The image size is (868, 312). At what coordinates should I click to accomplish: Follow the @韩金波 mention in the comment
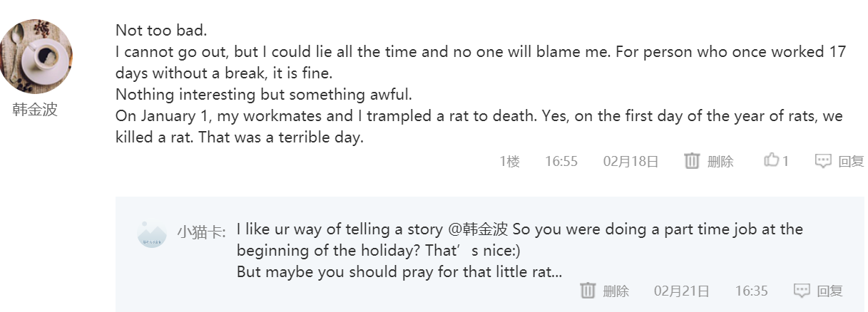(477, 229)
